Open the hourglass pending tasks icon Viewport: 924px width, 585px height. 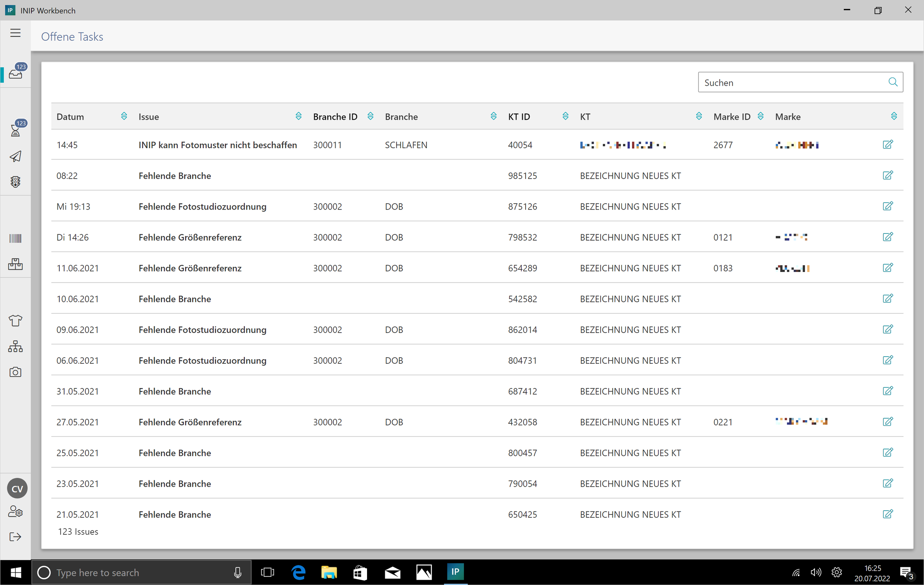[x=16, y=130]
